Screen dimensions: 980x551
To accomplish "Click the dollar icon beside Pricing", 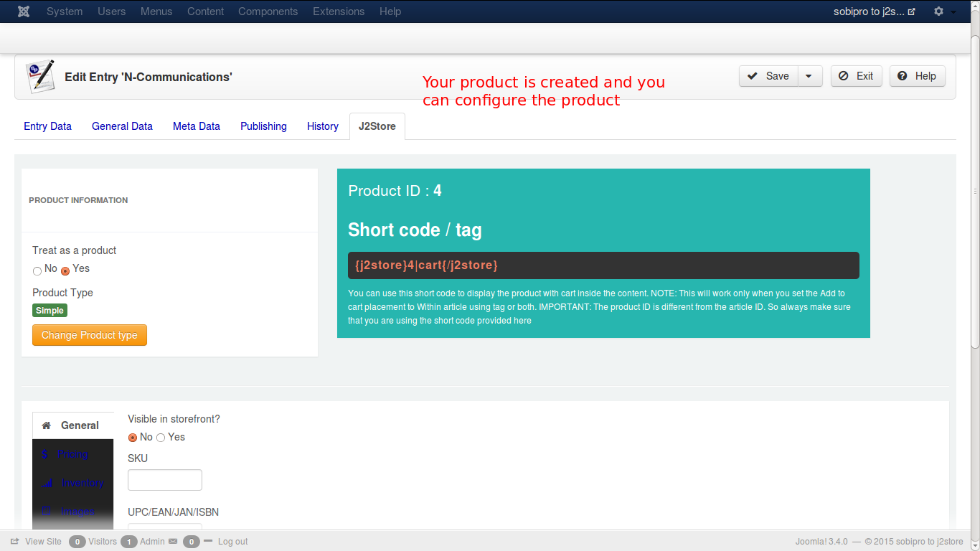I will [45, 454].
